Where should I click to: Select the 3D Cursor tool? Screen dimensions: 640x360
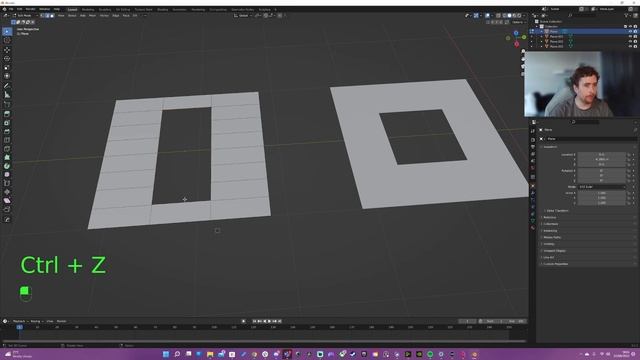pos(7,40)
